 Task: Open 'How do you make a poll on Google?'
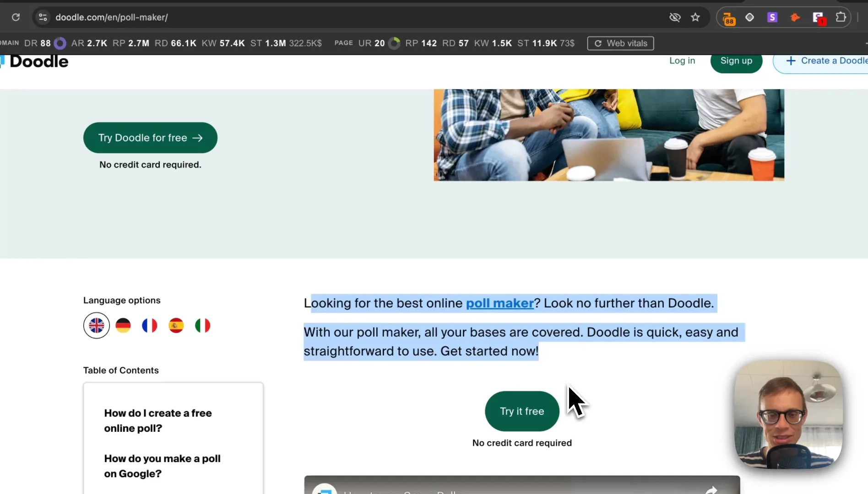coord(162,466)
